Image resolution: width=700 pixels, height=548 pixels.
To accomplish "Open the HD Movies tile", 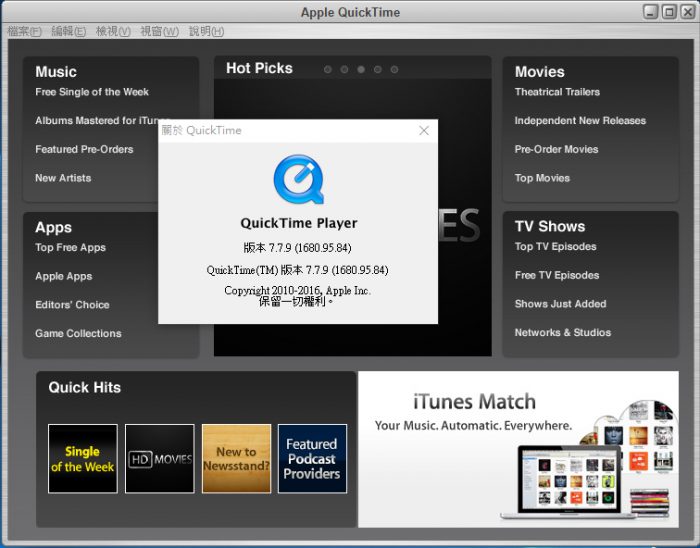I will pos(159,459).
